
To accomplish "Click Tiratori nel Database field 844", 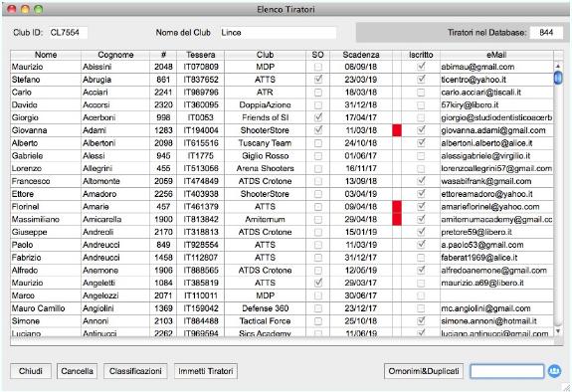I will [546, 33].
